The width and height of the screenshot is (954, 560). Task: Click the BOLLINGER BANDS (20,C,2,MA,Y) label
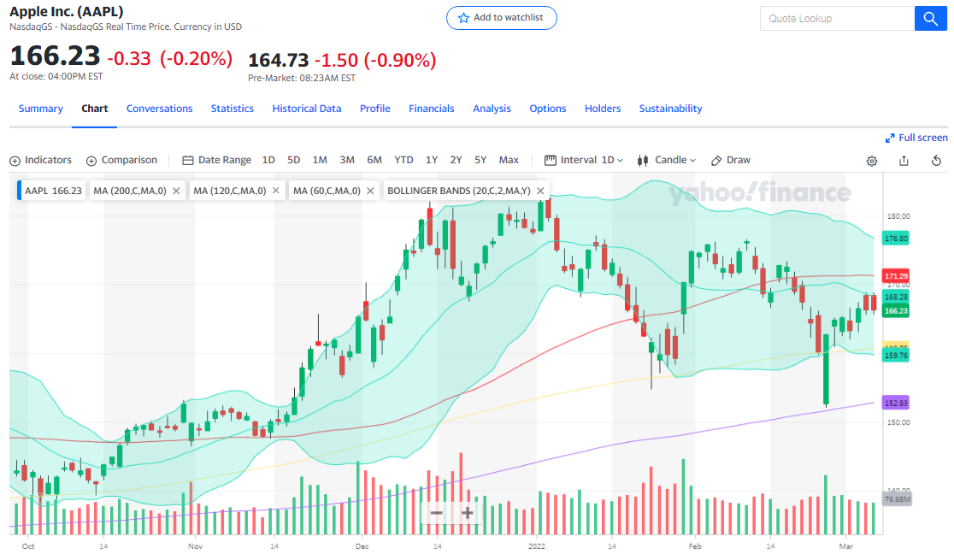pyautogui.click(x=459, y=191)
